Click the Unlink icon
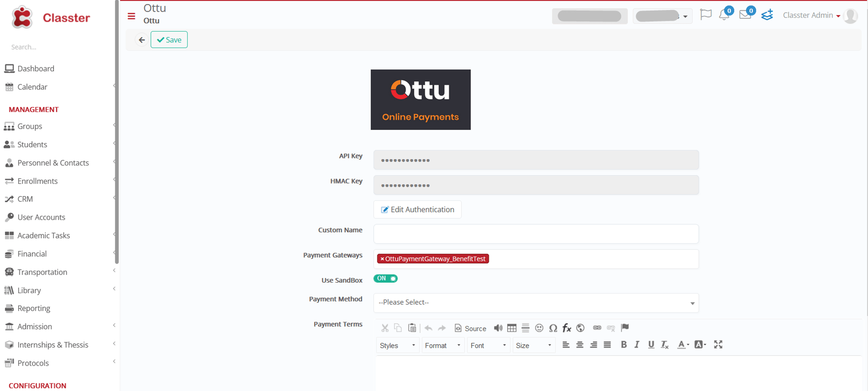868x391 pixels. [611, 328]
